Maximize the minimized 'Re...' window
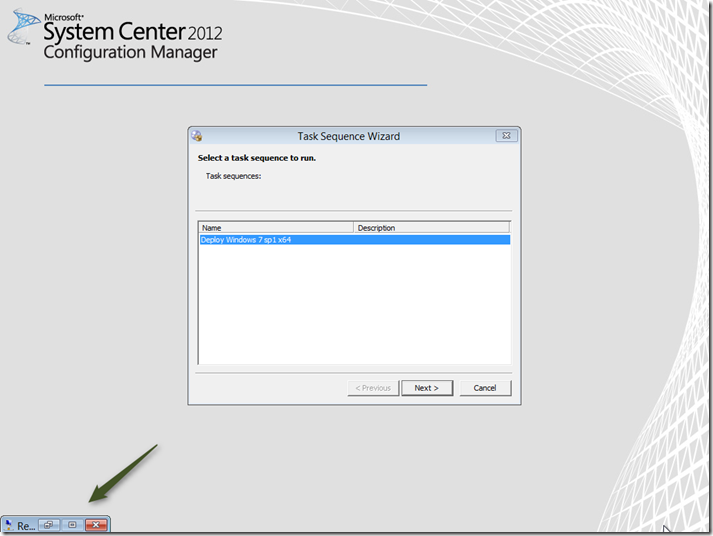This screenshot has width=713, height=536. [72, 525]
